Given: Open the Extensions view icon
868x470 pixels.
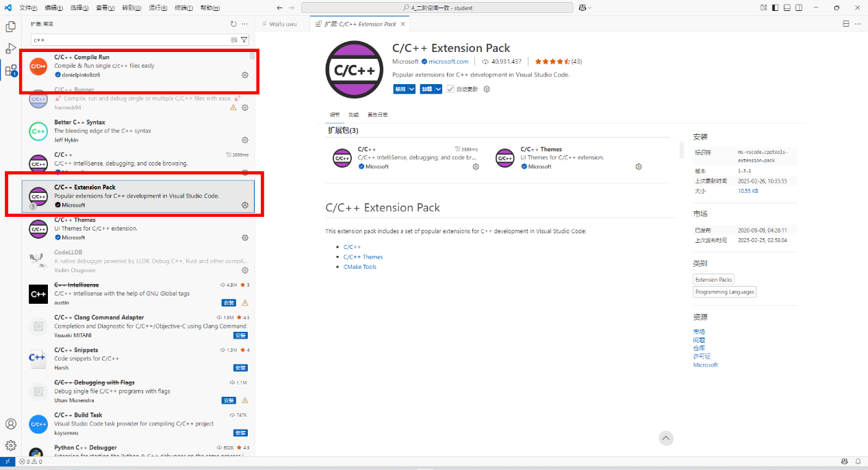Looking at the screenshot, I should pyautogui.click(x=11, y=70).
